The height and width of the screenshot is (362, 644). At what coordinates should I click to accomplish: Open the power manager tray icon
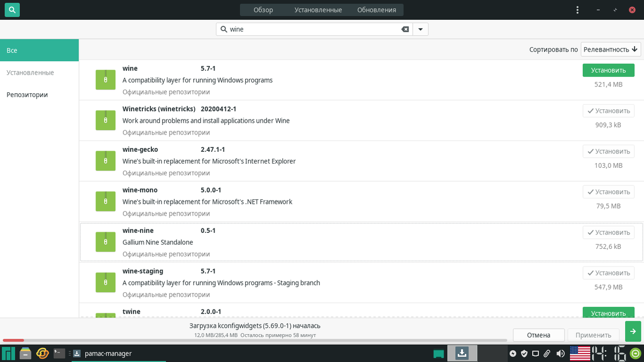tap(513, 353)
